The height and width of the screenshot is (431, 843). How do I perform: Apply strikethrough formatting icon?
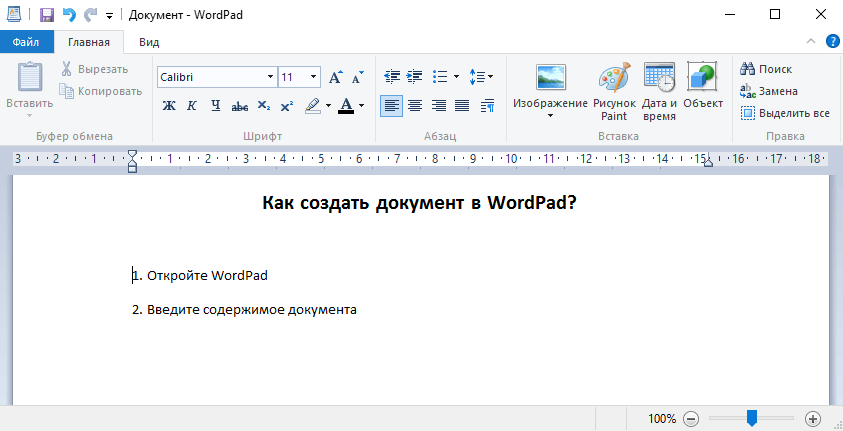(239, 106)
